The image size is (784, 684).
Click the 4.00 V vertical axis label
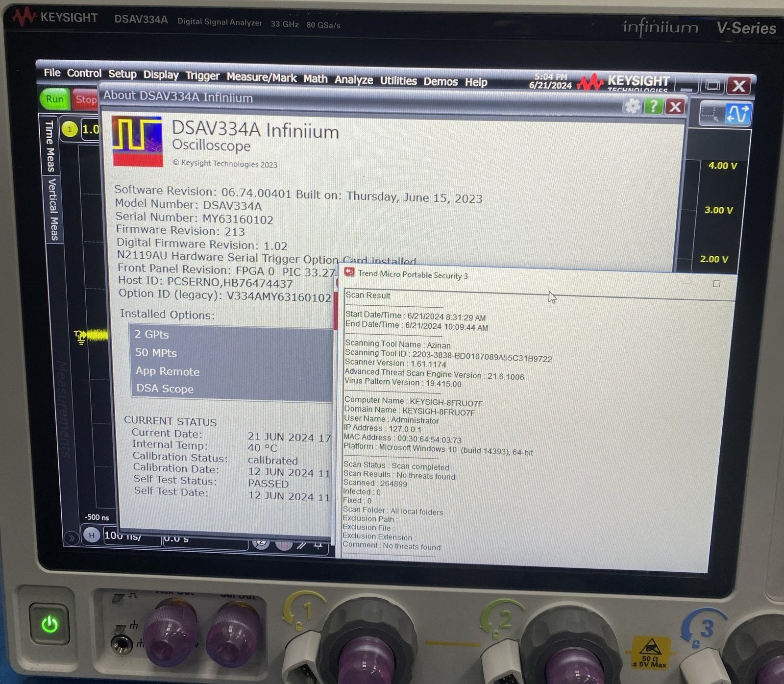pyautogui.click(x=723, y=166)
